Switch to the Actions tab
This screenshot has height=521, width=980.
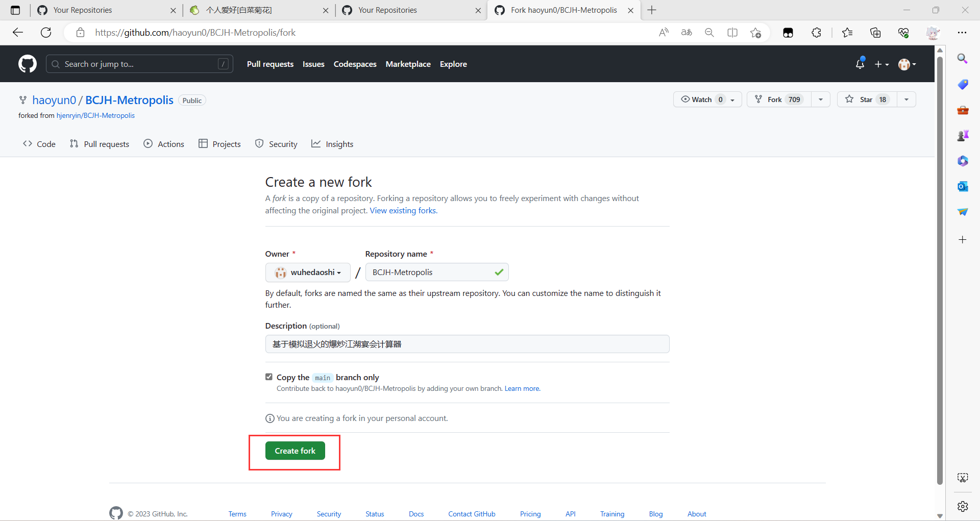(x=164, y=144)
